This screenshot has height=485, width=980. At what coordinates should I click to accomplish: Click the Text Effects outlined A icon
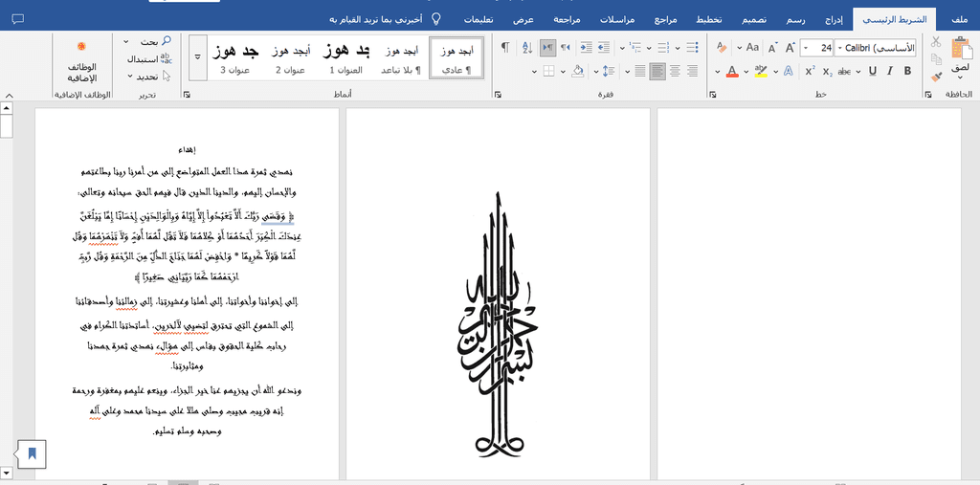click(x=789, y=71)
